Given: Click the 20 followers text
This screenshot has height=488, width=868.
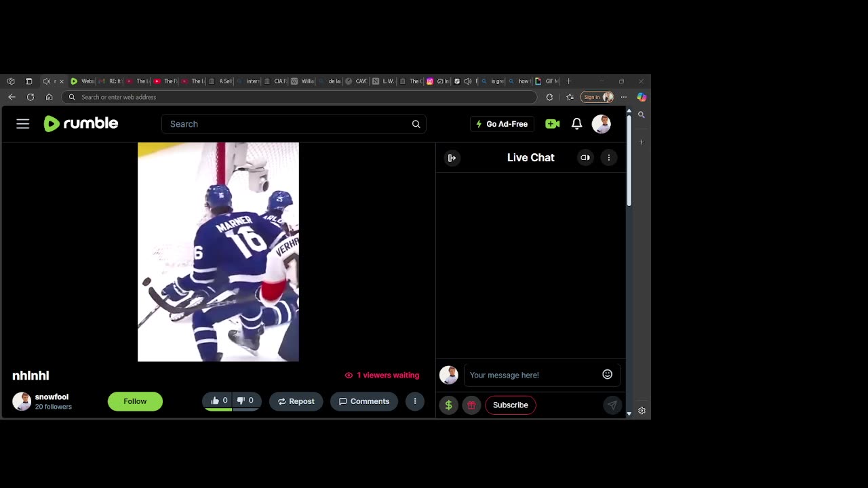Looking at the screenshot, I should (x=54, y=407).
